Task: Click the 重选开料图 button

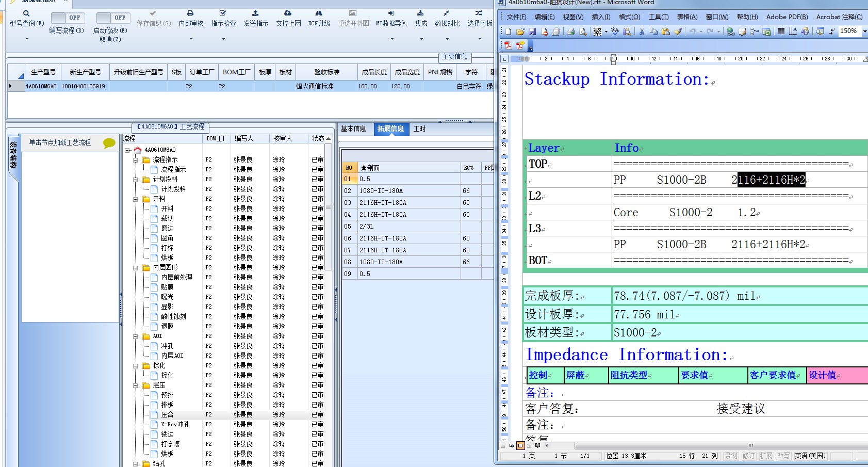Action: 353,18
